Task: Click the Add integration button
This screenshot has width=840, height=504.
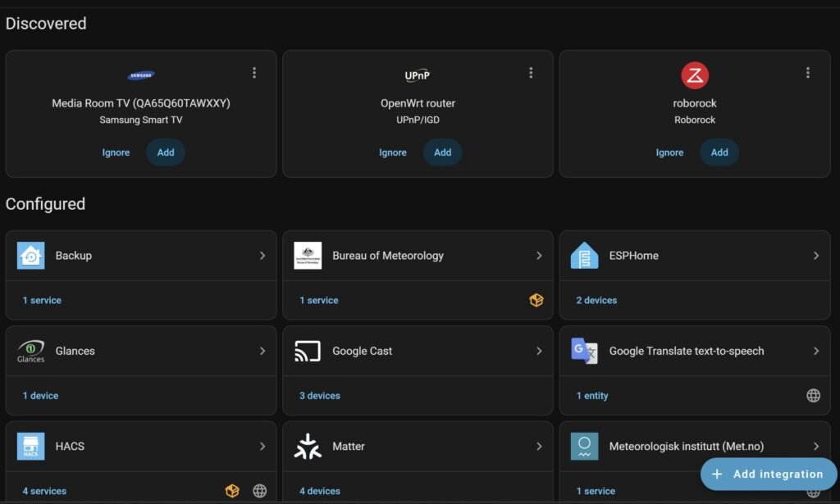Action: coord(768,474)
